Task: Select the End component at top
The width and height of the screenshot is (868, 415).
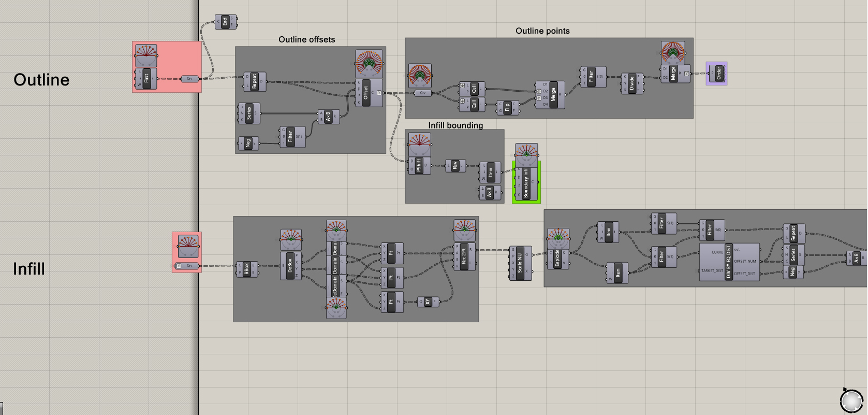Action: pos(225,22)
